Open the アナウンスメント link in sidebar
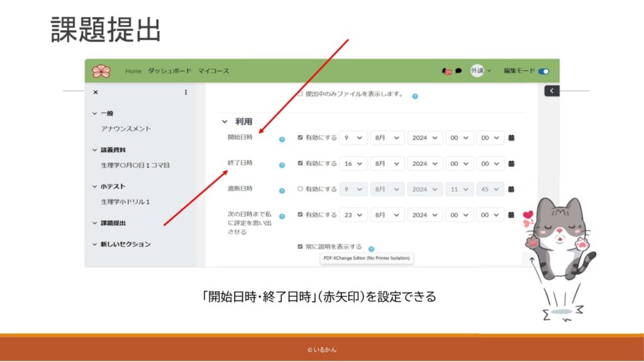This screenshot has width=644, height=362. point(126,129)
